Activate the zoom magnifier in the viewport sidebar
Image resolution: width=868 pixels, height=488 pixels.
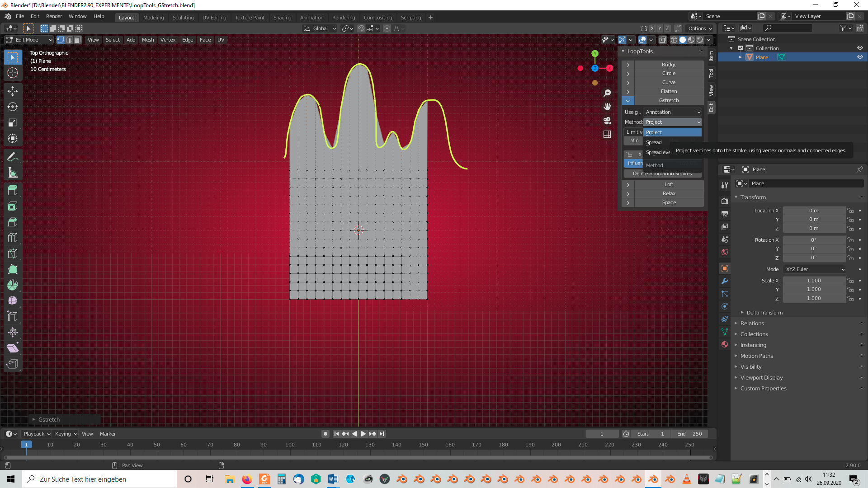click(x=607, y=93)
